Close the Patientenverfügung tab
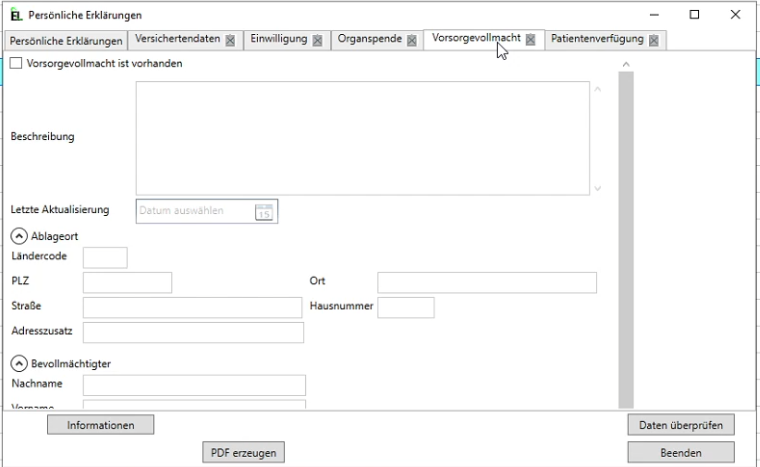The height and width of the screenshot is (467, 760). click(653, 41)
